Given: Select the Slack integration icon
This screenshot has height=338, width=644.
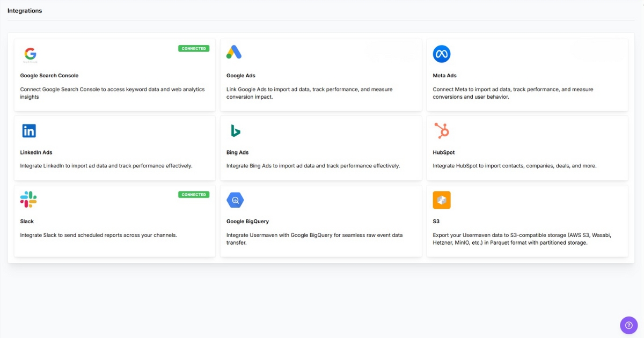Looking at the screenshot, I should click(x=28, y=199).
